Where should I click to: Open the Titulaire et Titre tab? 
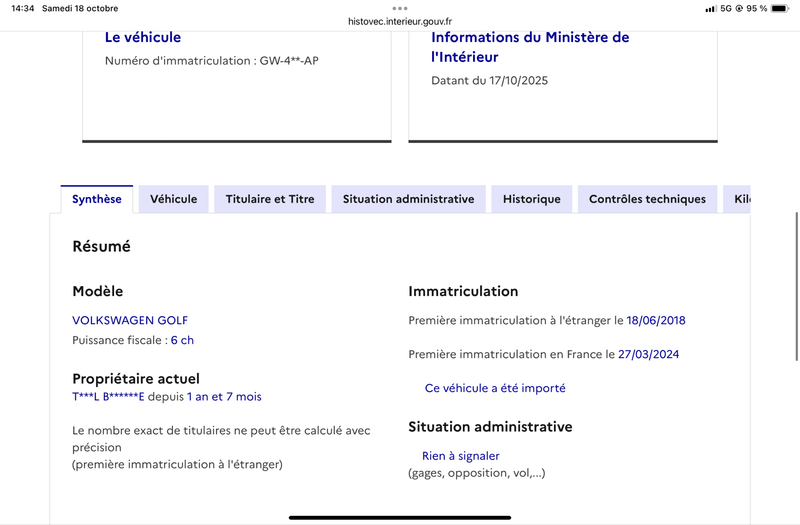(x=270, y=199)
